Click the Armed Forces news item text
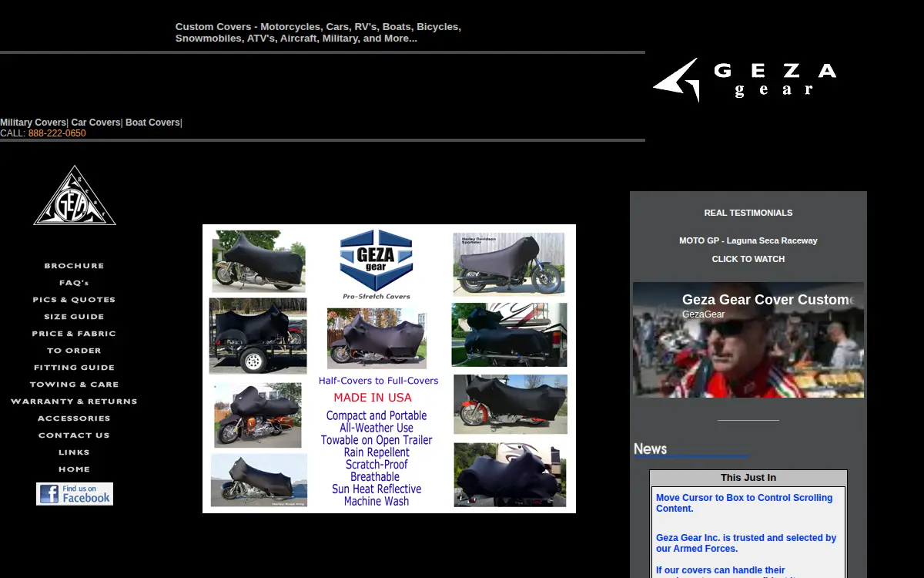Screen dimensions: 924x578 pyautogui.click(x=746, y=543)
